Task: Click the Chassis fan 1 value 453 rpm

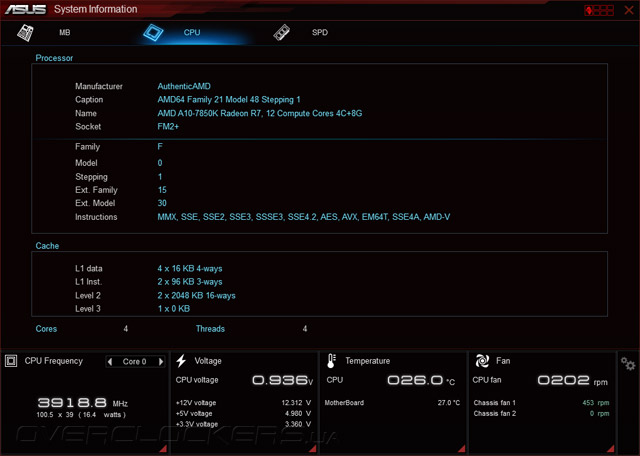Action: click(596, 403)
